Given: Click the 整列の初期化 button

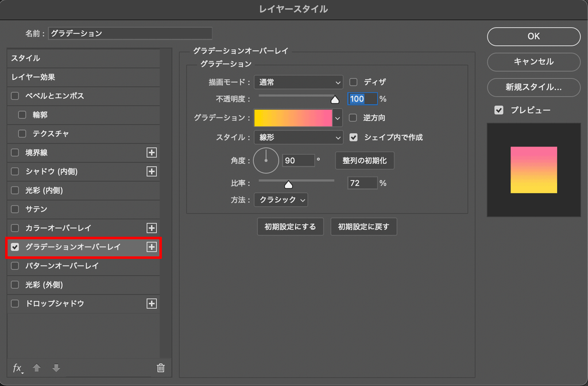Looking at the screenshot, I should 365,161.
